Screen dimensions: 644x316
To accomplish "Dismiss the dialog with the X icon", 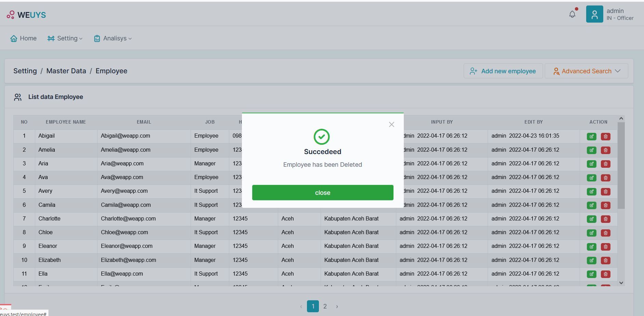I will pos(391,125).
